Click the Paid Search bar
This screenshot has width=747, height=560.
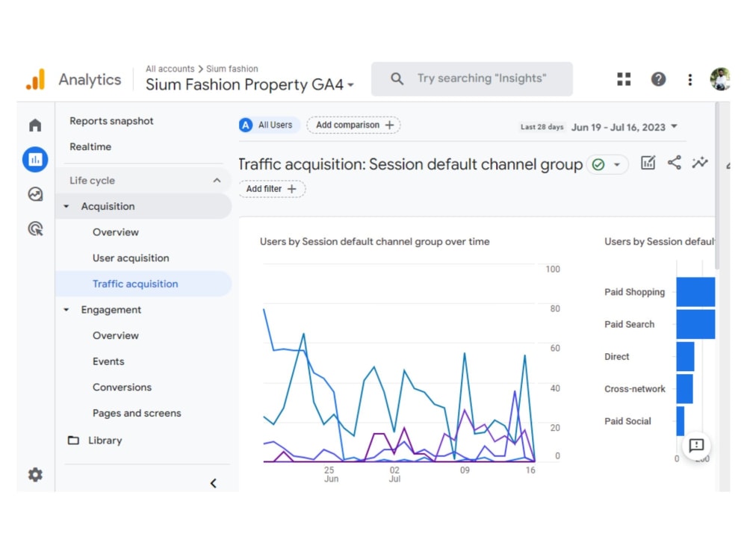[695, 324]
